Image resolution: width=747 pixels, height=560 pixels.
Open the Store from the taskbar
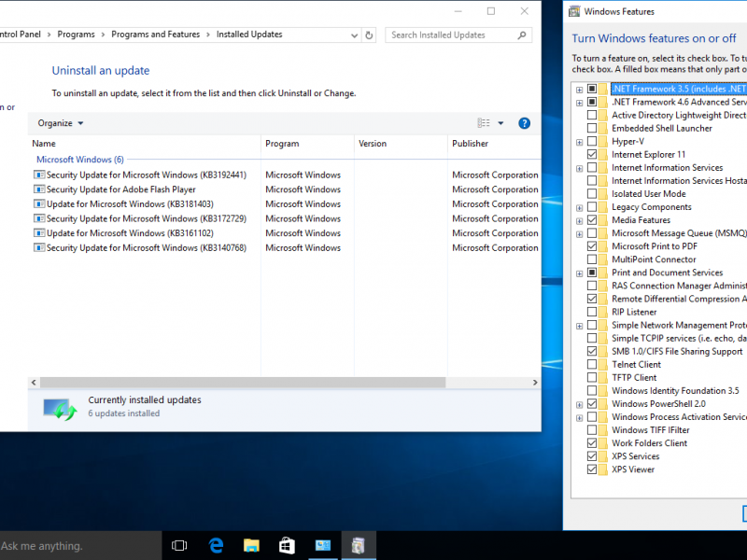(287, 545)
